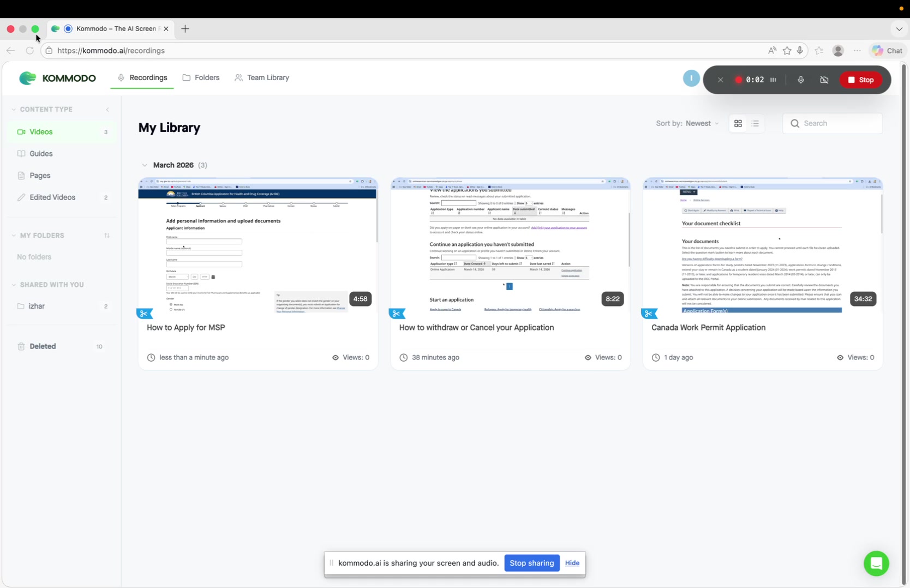Open the Folders tab

[201, 77]
